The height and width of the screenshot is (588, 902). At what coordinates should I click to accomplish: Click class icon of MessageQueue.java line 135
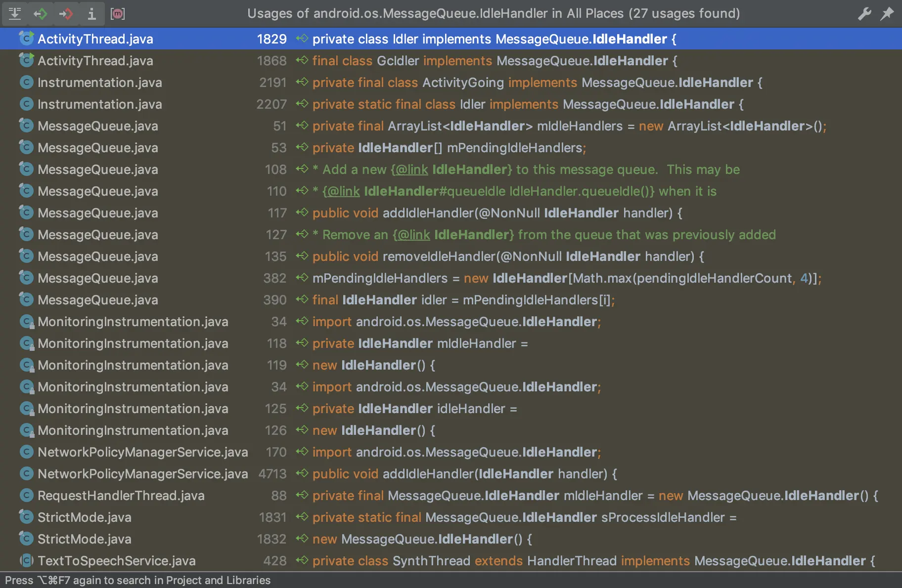coord(26,256)
